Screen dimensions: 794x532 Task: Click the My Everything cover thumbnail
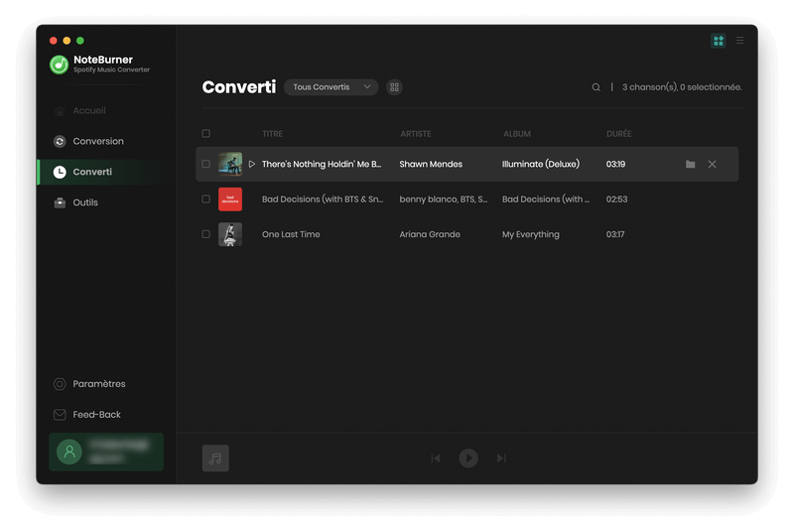coord(230,234)
